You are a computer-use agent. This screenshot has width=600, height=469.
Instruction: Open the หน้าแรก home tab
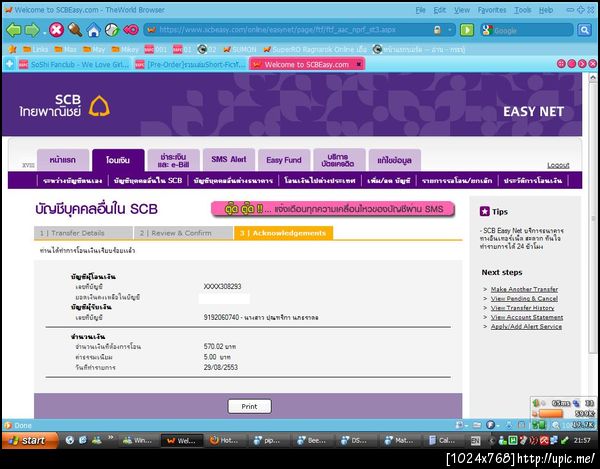tap(63, 160)
